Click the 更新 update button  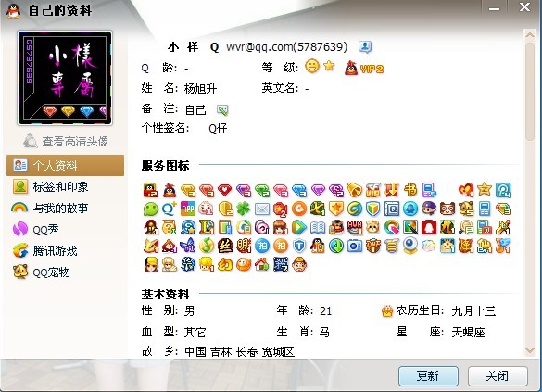428,376
